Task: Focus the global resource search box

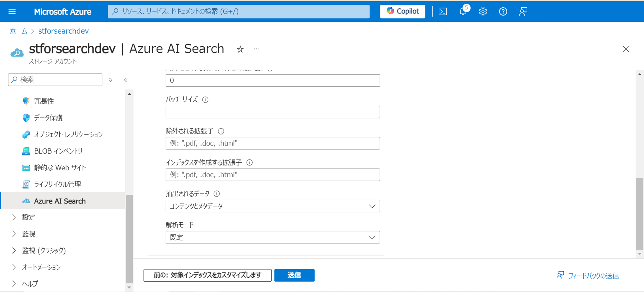Action: [x=239, y=12]
